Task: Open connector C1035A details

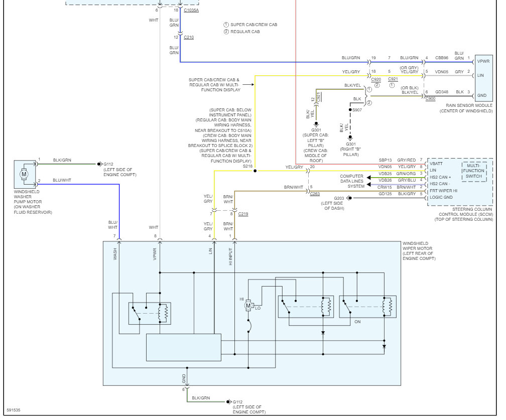Action: pos(192,9)
